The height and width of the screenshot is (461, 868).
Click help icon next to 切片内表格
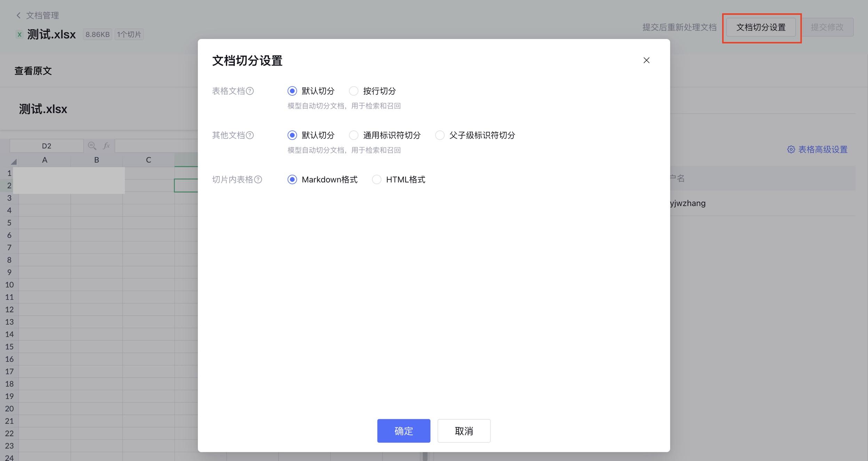pos(258,179)
